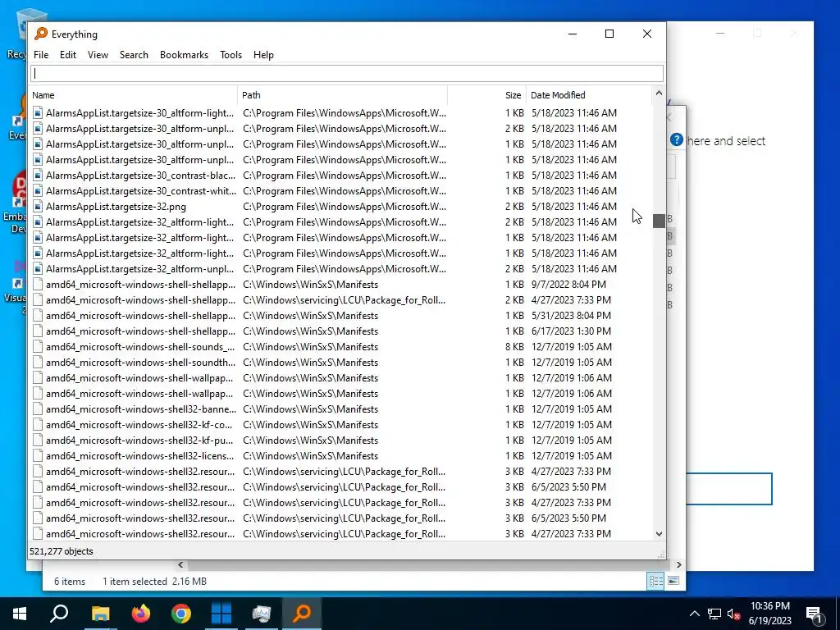The height and width of the screenshot is (630, 840).
Task: Switch Explorer window to large icons view
Action: pos(673,582)
